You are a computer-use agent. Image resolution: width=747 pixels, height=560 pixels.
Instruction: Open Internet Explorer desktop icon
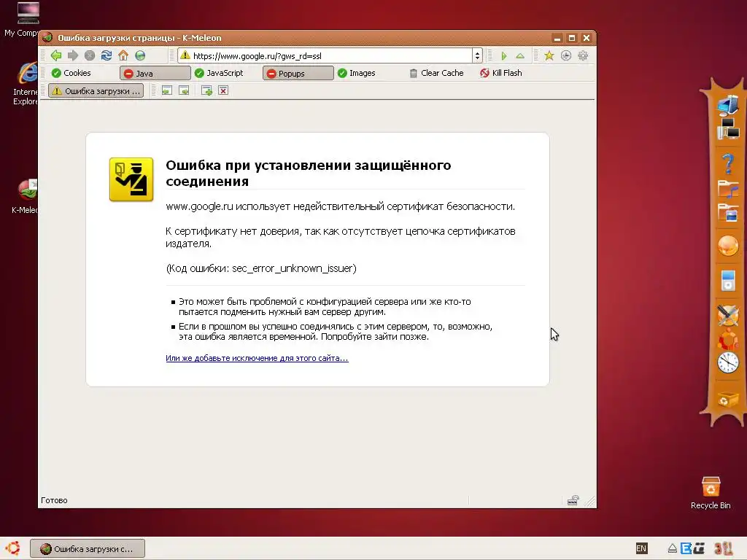tap(25, 84)
